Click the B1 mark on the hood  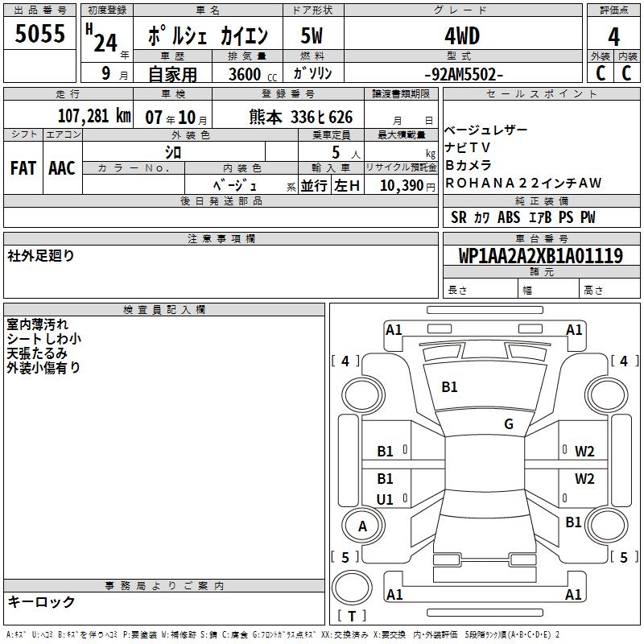point(449,387)
